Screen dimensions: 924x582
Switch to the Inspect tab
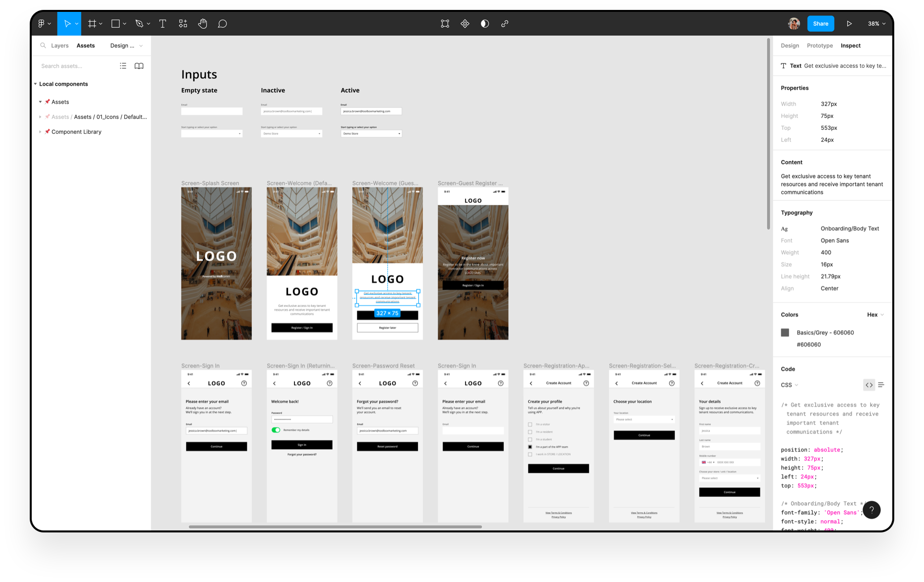pos(851,46)
